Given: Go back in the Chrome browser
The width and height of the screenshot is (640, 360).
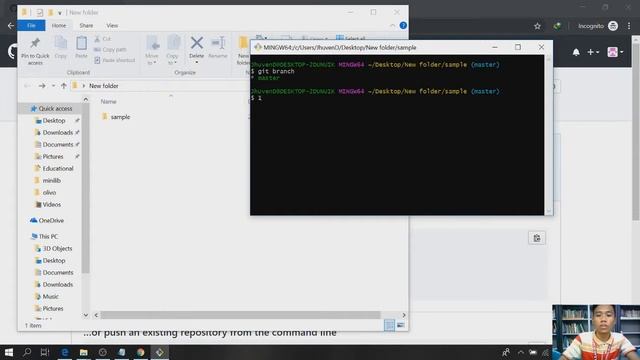Looking at the screenshot, I should coord(11,26).
